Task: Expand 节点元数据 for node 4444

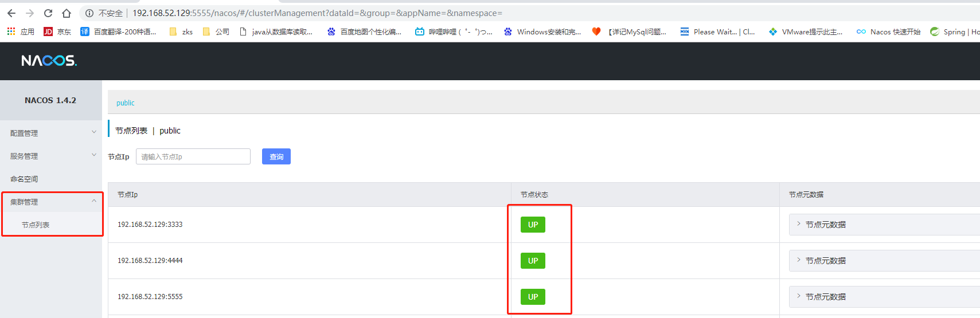Action: tap(884, 261)
